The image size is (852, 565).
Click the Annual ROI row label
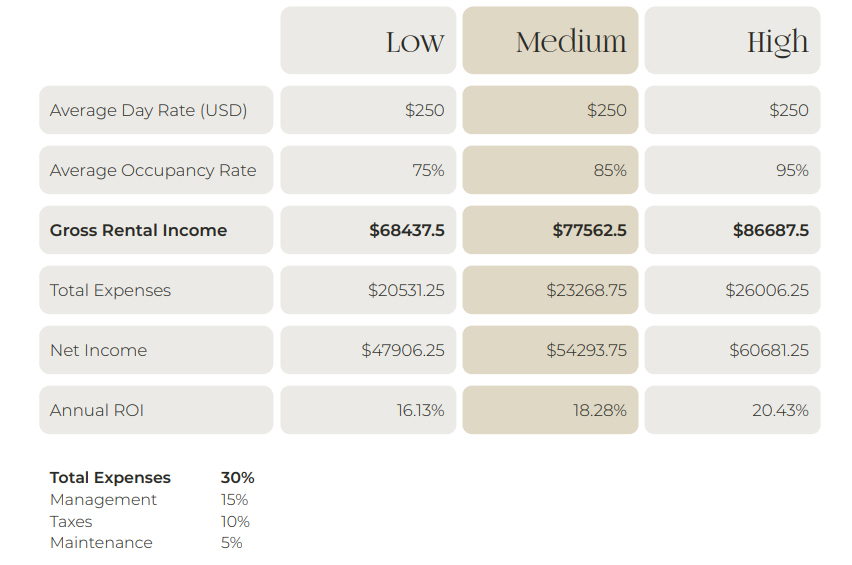tap(156, 410)
